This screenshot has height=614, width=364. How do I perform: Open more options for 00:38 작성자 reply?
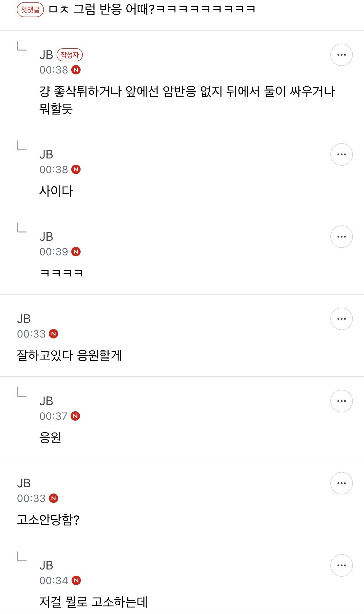(341, 55)
